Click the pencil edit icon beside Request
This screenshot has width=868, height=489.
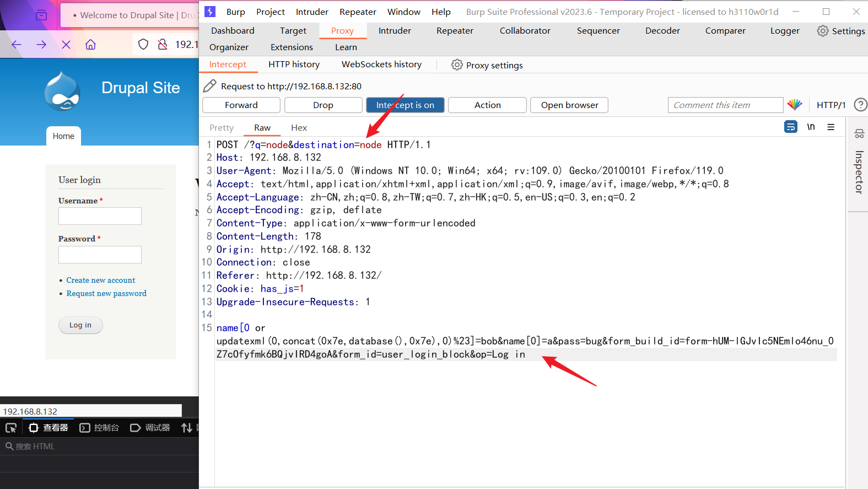209,86
